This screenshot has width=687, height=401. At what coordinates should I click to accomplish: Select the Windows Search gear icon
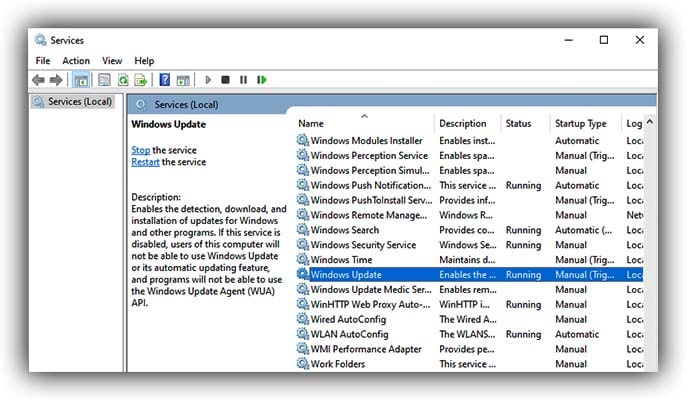[302, 230]
